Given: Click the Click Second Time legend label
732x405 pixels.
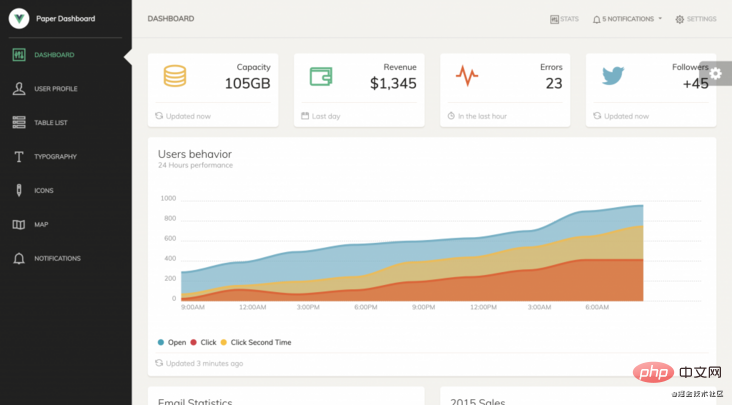Looking at the screenshot, I should (261, 342).
